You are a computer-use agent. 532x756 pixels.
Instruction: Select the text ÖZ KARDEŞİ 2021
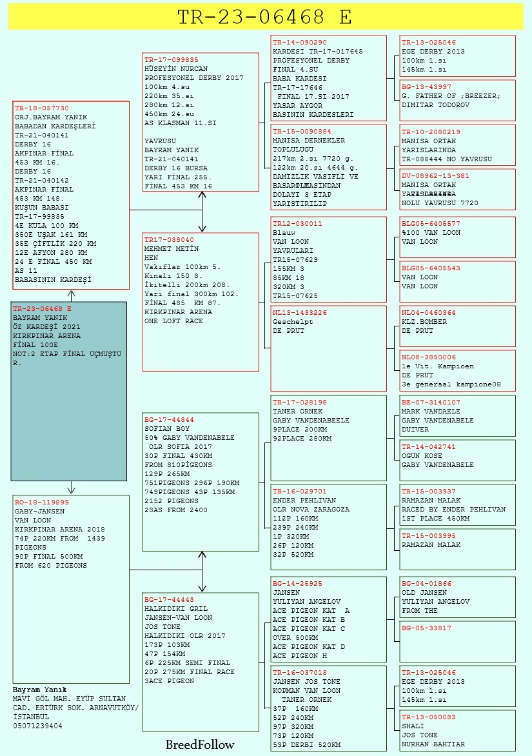point(46,326)
